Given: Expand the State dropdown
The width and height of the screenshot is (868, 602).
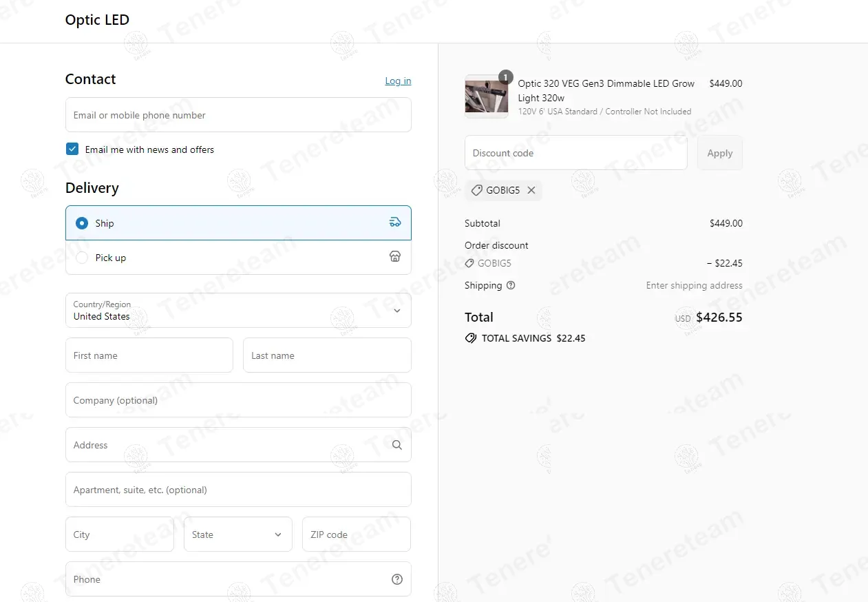Looking at the screenshot, I should tap(238, 534).
